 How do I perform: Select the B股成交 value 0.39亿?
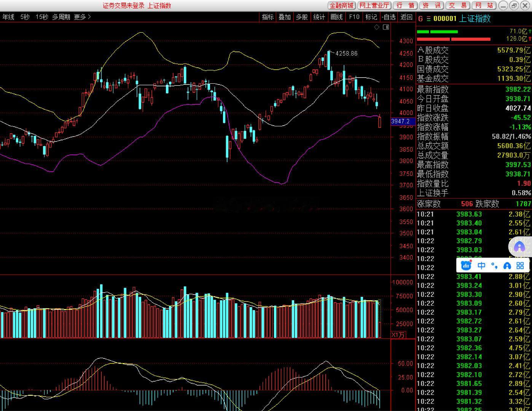[520, 60]
